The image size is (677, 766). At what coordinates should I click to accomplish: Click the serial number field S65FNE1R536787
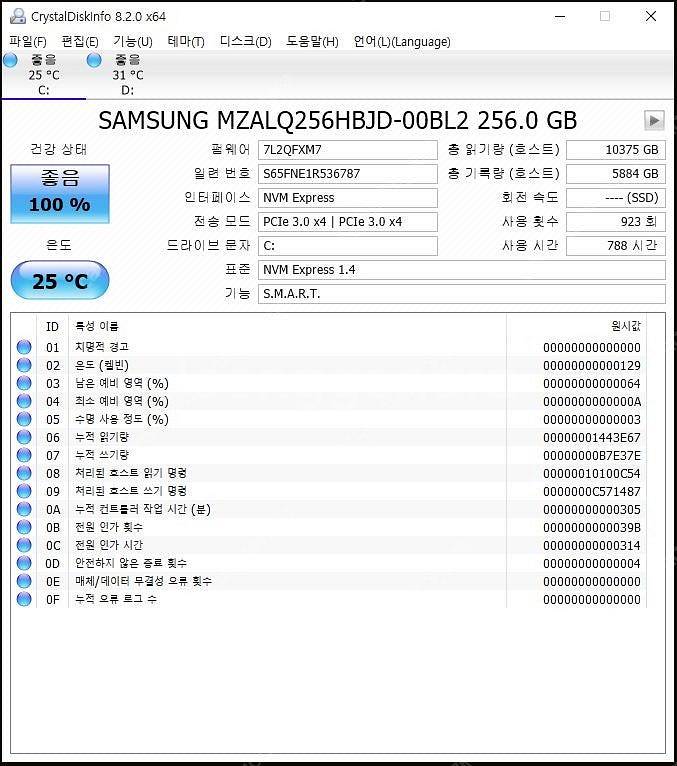[x=347, y=174]
